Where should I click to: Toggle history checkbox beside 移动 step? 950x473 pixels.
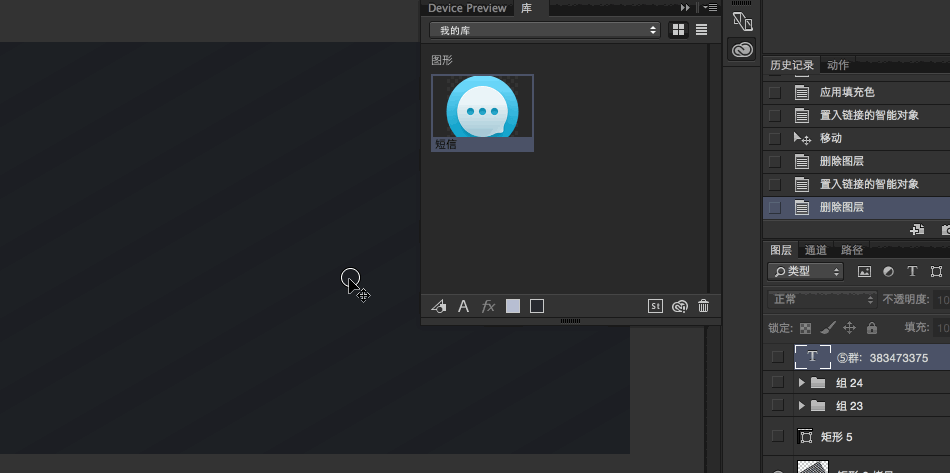click(774, 138)
